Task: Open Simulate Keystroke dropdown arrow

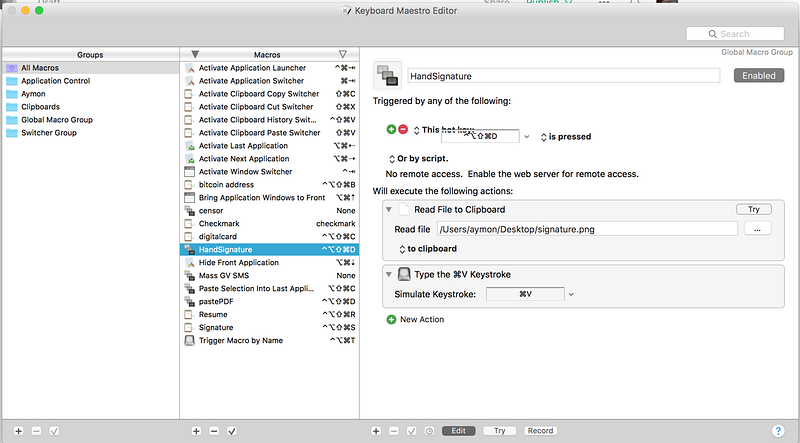Action: pyautogui.click(x=571, y=294)
